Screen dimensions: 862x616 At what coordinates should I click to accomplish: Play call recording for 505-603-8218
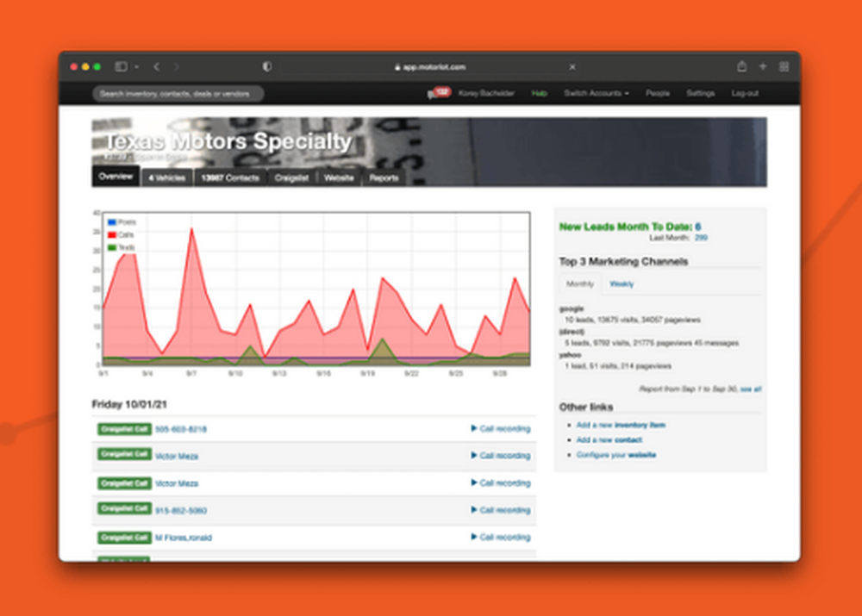pos(501,429)
